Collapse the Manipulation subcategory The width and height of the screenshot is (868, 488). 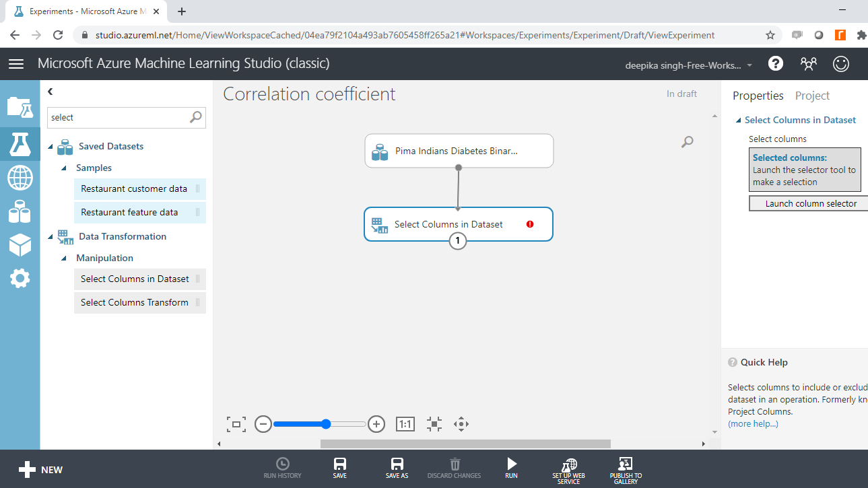(x=63, y=258)
